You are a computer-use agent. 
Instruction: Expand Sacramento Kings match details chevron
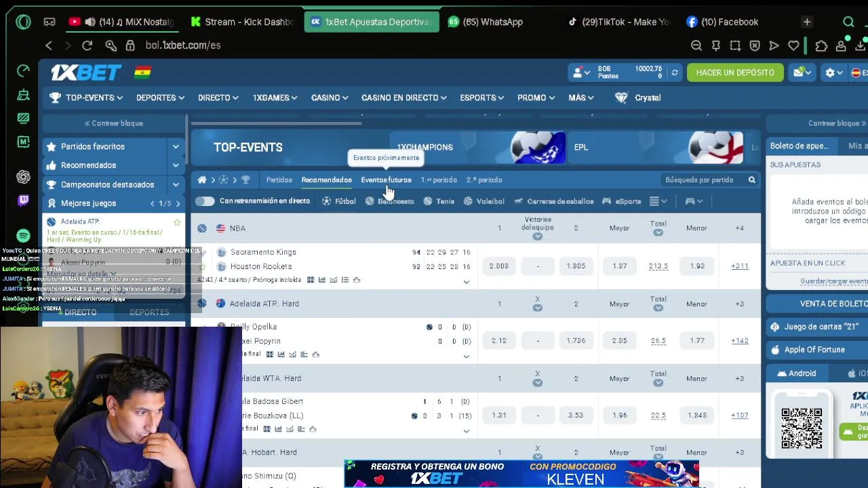click(x=466, y=282)
